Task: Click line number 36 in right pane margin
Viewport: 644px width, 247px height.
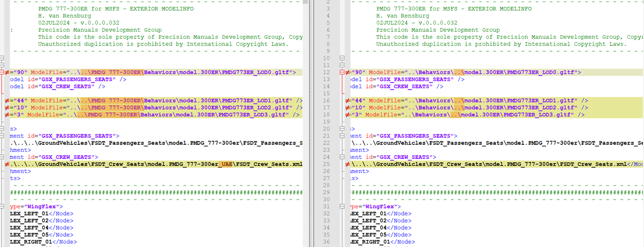Action: 327,241
